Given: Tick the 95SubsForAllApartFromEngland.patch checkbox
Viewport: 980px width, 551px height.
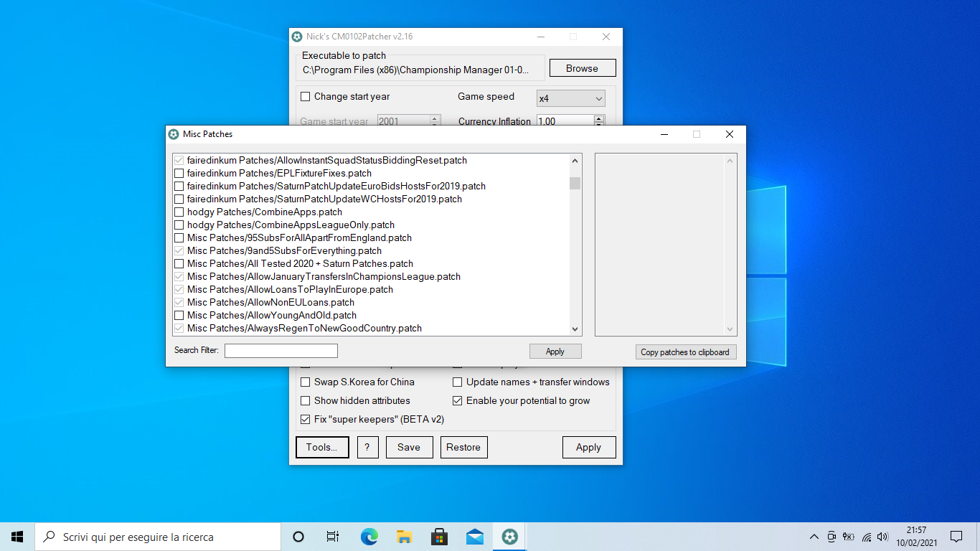Looking at the screenshot, I should click(179, 237).
